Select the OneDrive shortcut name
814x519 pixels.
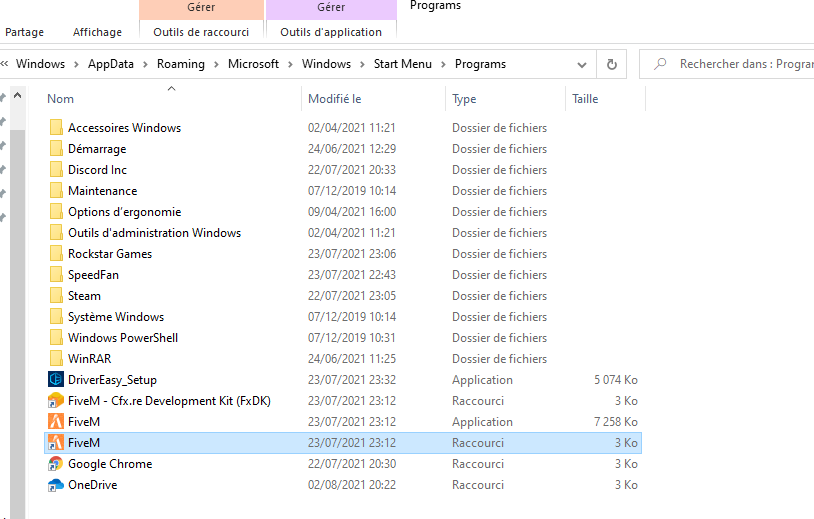[92, 485]
